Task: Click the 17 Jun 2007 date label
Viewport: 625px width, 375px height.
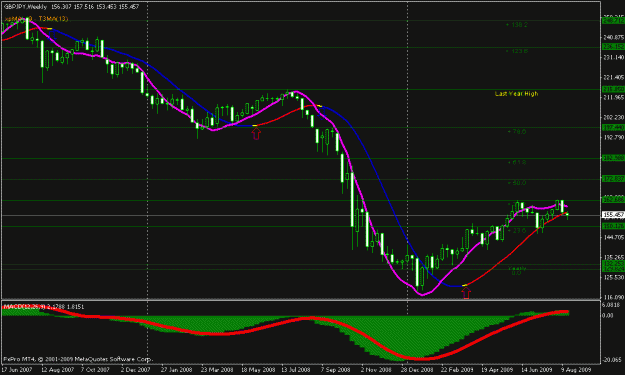Action: tap(16, 370)
